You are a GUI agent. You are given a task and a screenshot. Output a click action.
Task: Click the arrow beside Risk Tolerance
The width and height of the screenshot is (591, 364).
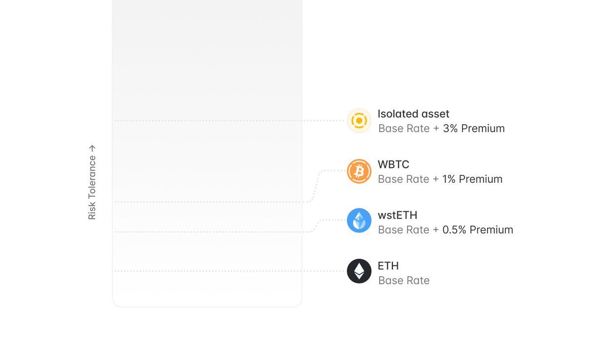point(92,148)
